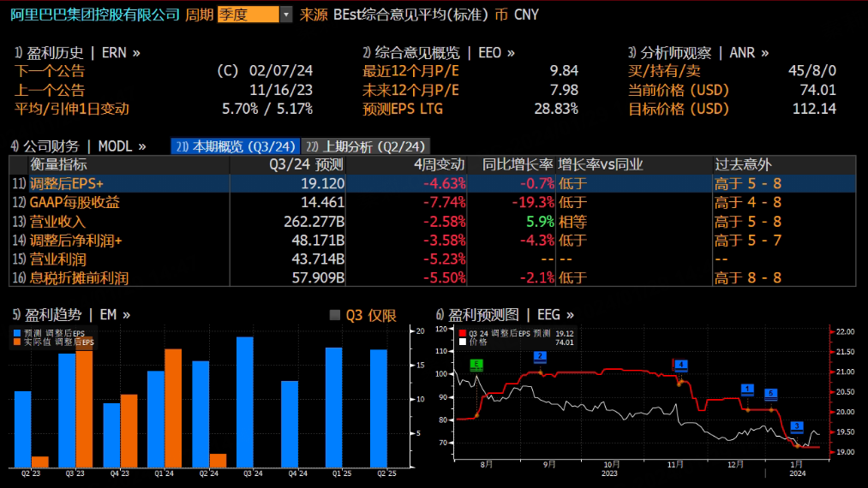Click the BEst综合意见平均(标准) source field
This screenshot has height=488, width=868.
point(410,15)
